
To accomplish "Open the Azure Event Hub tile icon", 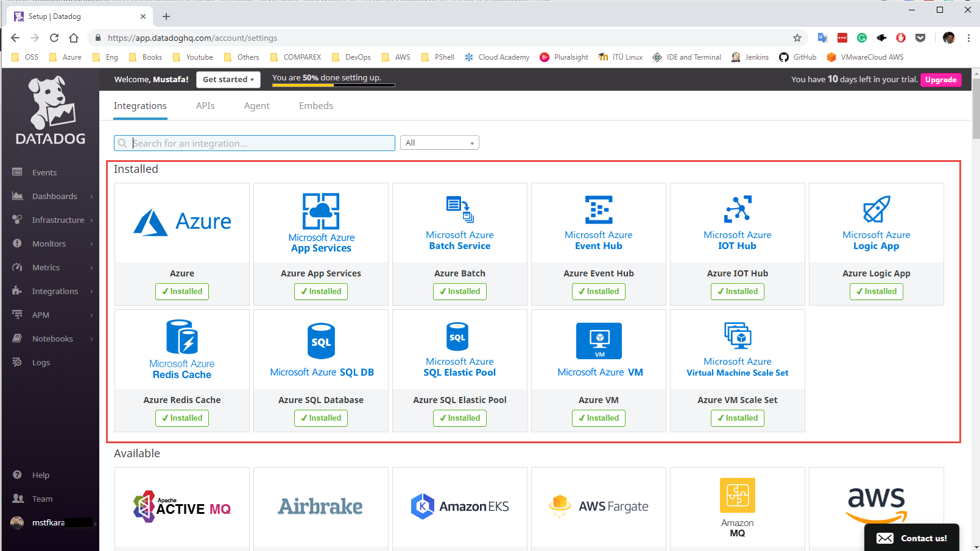I will tap(599, 209).
